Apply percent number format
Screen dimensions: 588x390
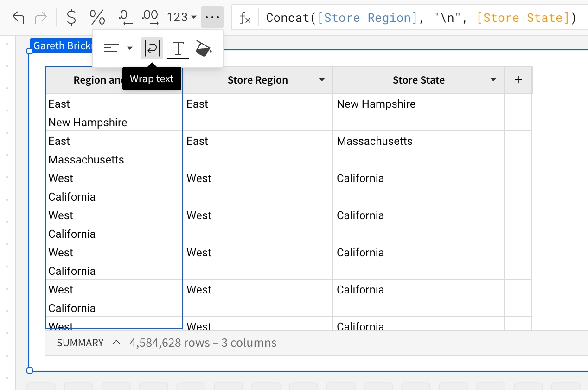click(x=97, y=18)
